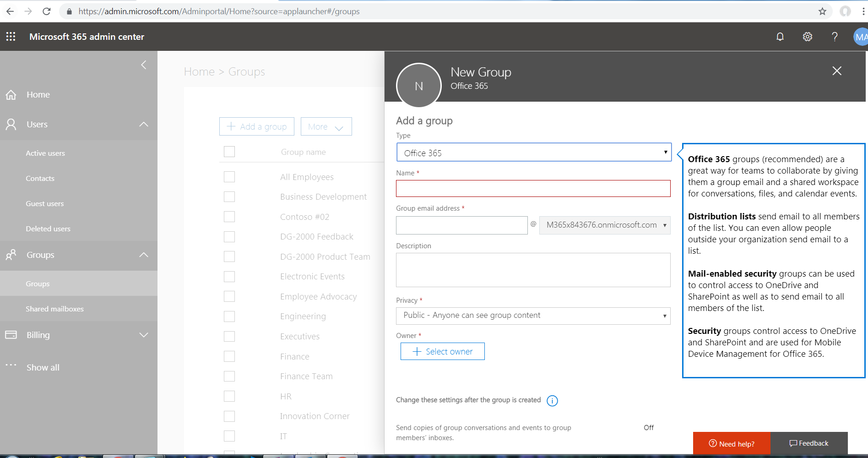Click the Description text area
Image resolution: width=868 pixels, height=458 pixels.
533,270
